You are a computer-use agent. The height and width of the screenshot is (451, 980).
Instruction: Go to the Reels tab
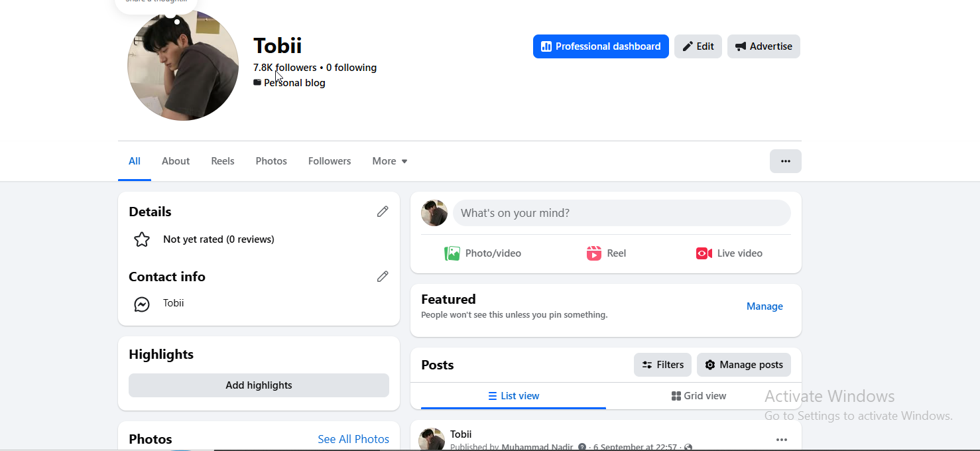click(223, 161)
